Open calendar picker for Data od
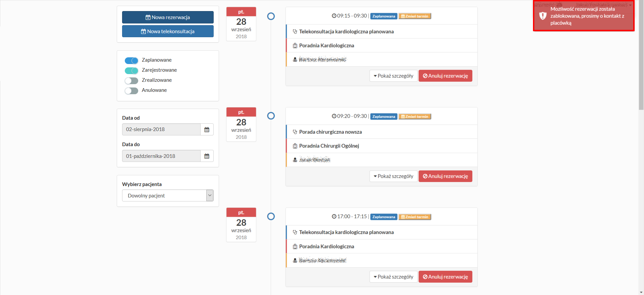The width and height of the screenshot is (644, 295). pos(207,129)
